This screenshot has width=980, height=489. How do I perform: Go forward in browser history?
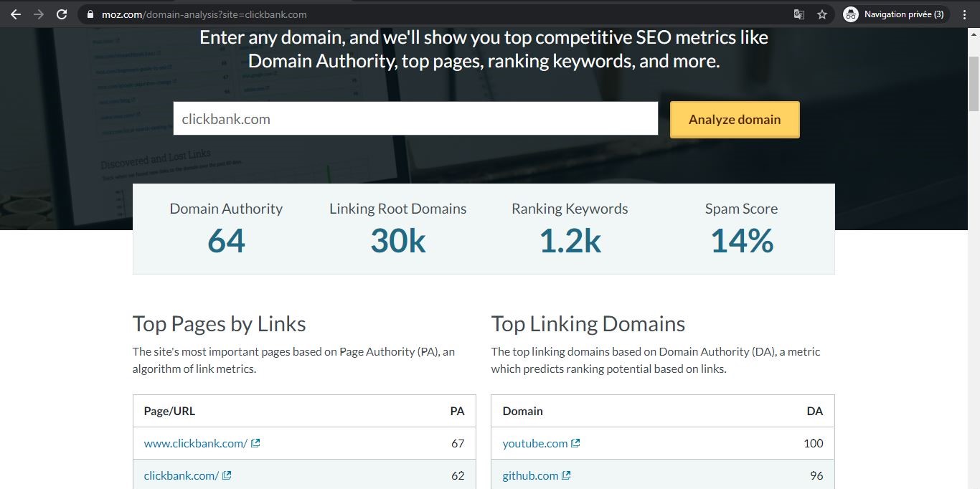[x=39, y=14]
